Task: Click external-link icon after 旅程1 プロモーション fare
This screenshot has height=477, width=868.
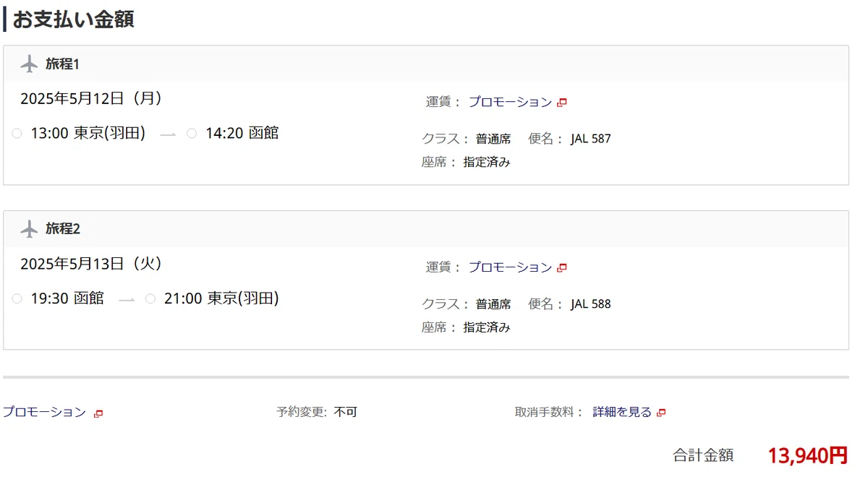Action: click(562, 103)
